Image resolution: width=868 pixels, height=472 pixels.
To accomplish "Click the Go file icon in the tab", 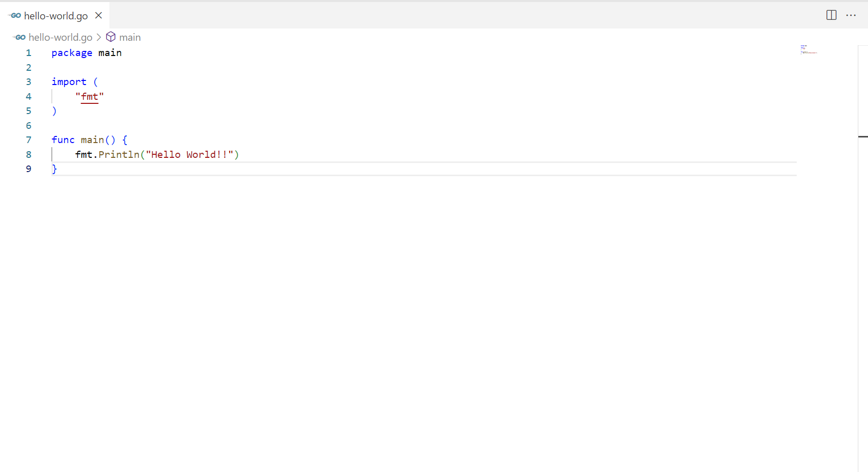I will (x=15, y=16).
